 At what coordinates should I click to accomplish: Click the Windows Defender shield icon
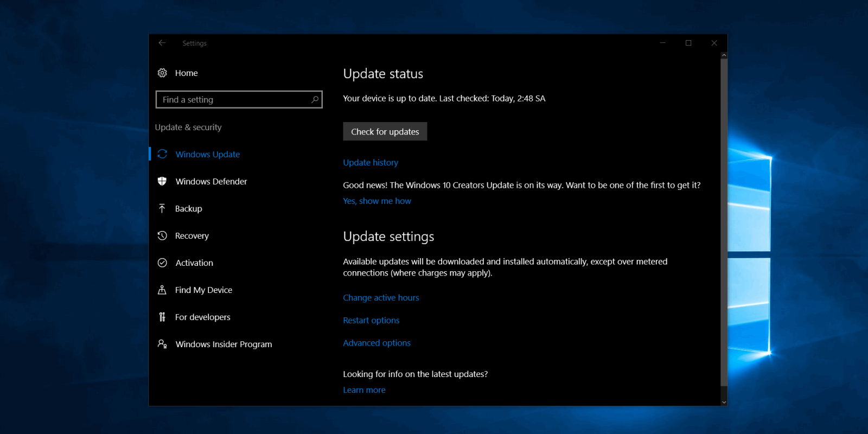[x=162, y=181]
